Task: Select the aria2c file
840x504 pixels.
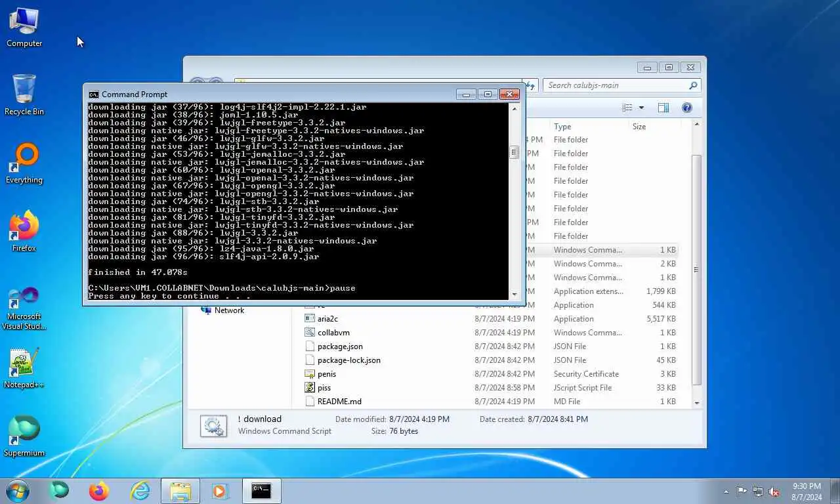Action: (327, 319)
